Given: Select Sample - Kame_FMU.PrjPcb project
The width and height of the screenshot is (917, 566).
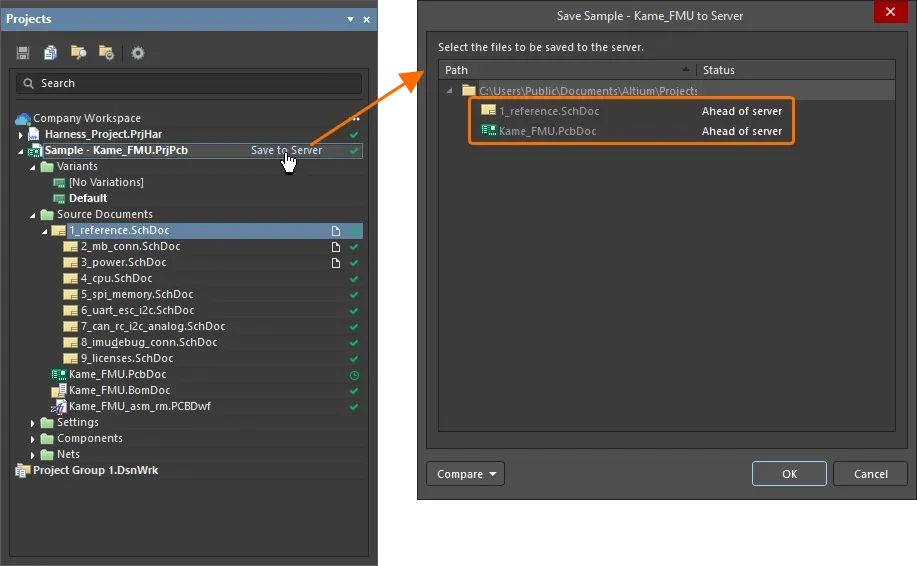Looking at the screenshot, I should (x=116, y=150).
